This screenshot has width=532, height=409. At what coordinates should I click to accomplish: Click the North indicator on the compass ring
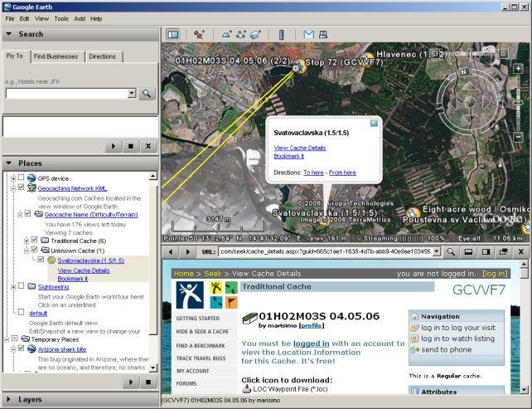point(463,71)
